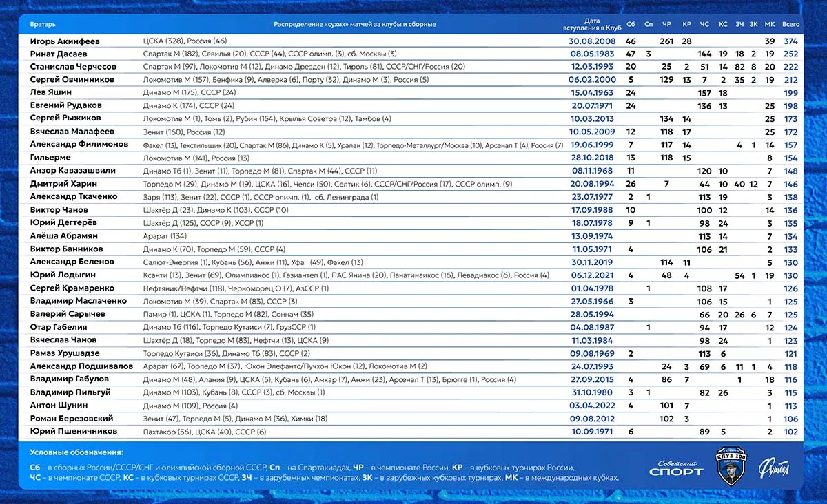
Task: Select the ЧР column header
Action: click(666, 25)
